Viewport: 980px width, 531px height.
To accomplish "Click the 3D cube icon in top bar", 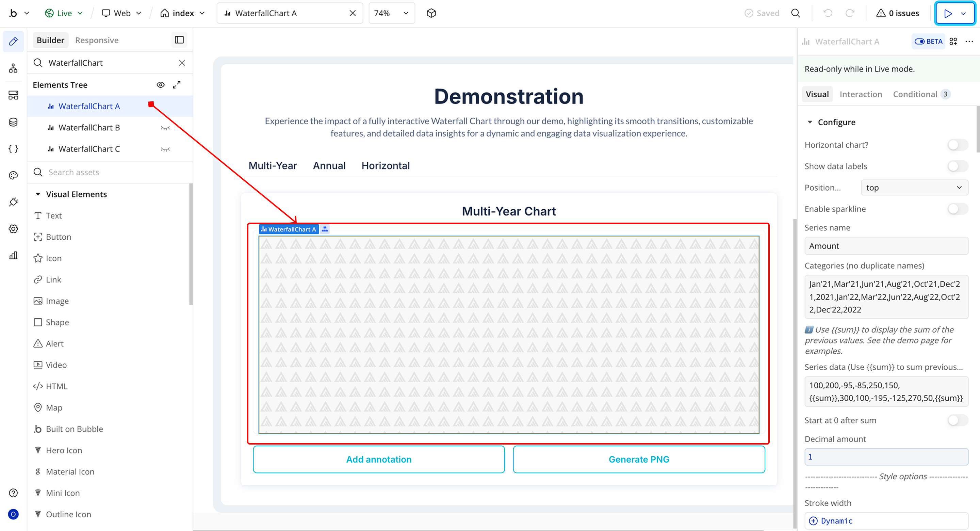I will [x=431, y=13].
